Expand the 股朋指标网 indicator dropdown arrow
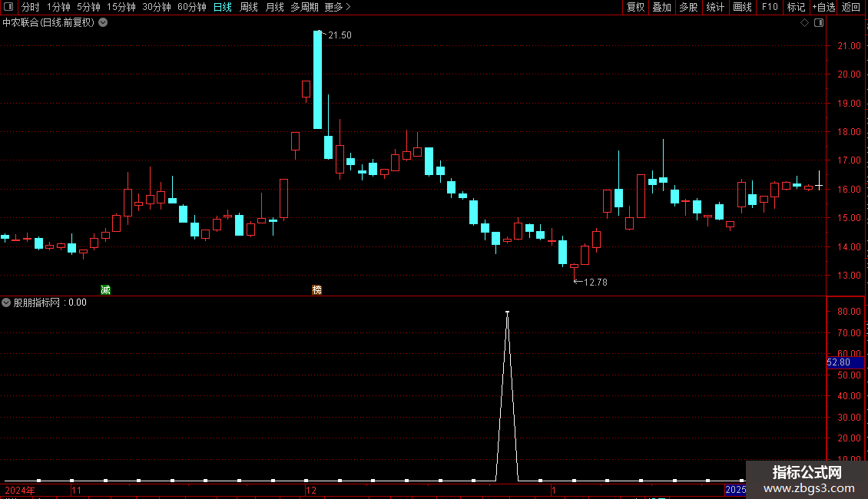The width and height of the screenshot is (868, 499). tap(6, 302)
